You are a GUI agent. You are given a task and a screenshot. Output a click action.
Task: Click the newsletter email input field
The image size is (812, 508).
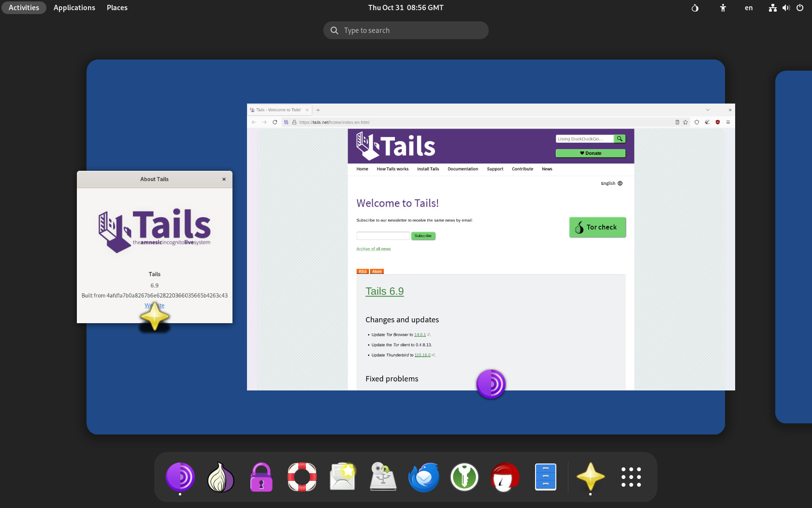click(383, 236)
